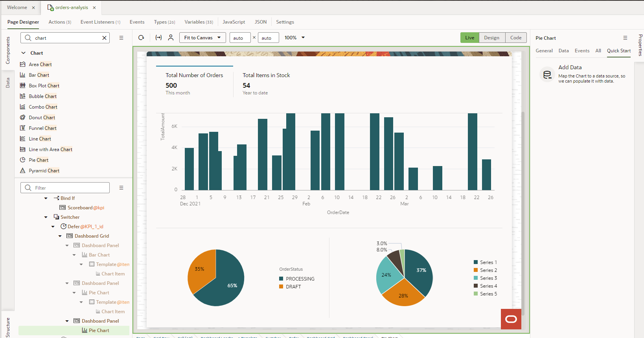Image resolution: width=644 pixels, height=338 pixels.
Task: Select Scoreboard @kpi in structure tree
Action: [82, 208]
